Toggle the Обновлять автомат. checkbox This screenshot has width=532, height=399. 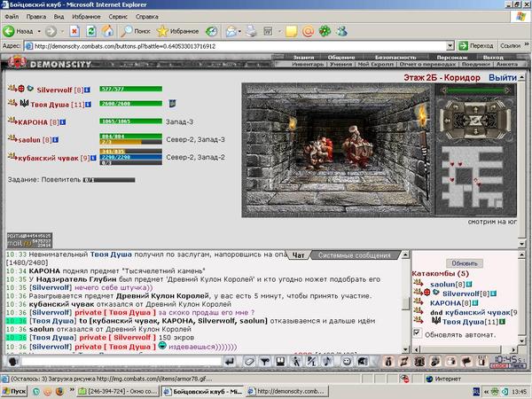[418, 332]
